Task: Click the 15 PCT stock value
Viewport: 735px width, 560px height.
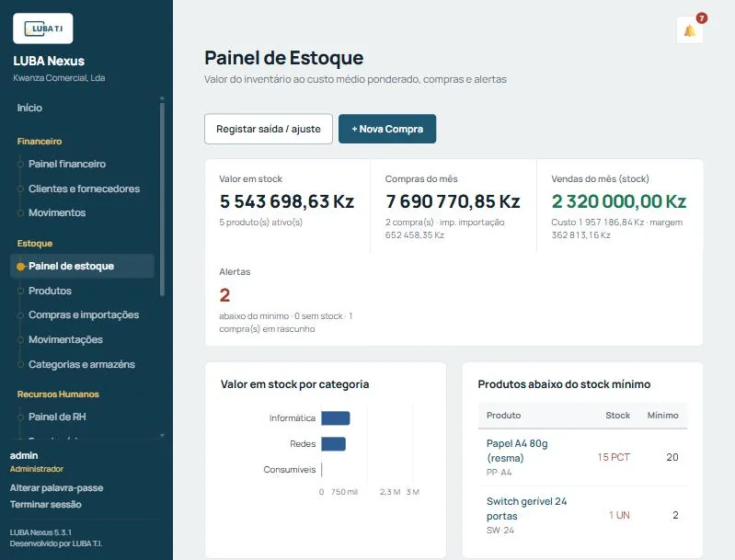Action: 614,457
